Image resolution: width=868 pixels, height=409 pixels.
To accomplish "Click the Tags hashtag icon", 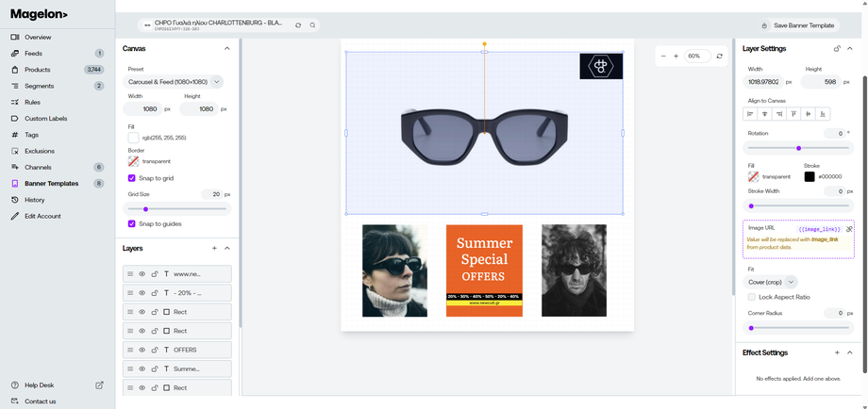I will pos(14,135).
